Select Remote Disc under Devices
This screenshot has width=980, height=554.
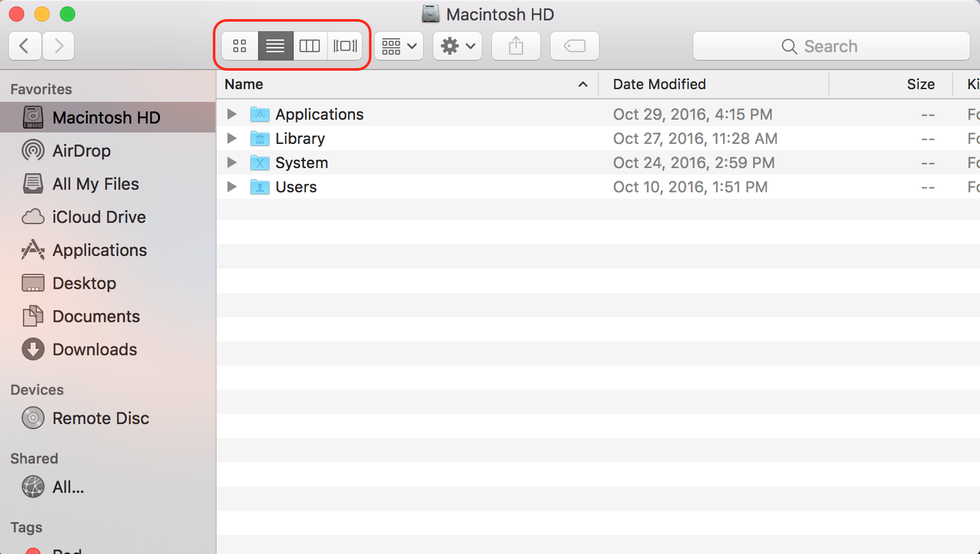point(108,418)
